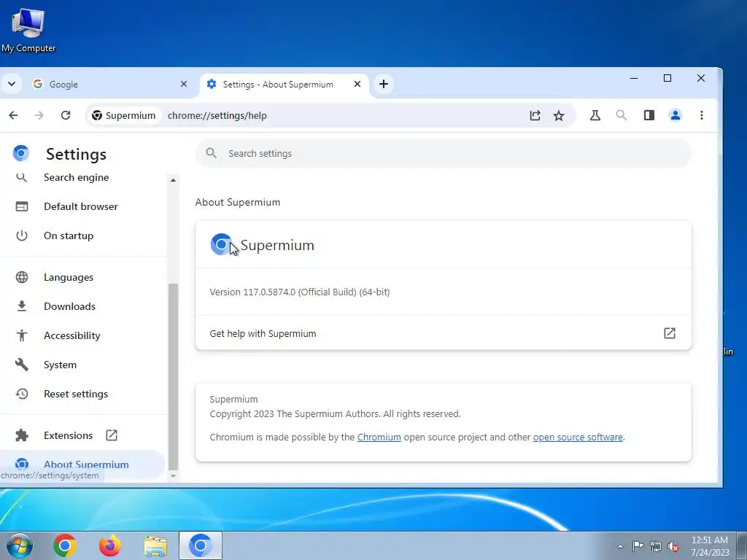Image resolution: width=747 pixels, height=560 pixels.
Task: Open My Computer desktop icon
Action: [28, 30]
